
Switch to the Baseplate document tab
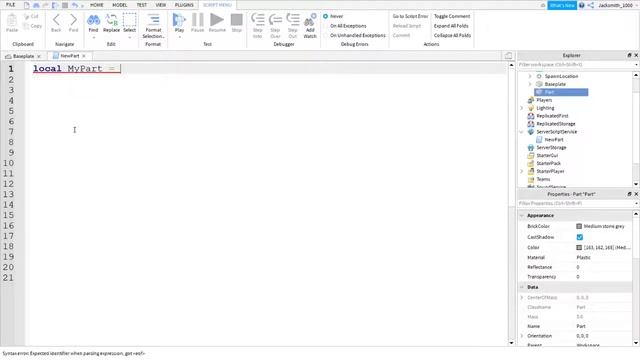click(23, 56)
